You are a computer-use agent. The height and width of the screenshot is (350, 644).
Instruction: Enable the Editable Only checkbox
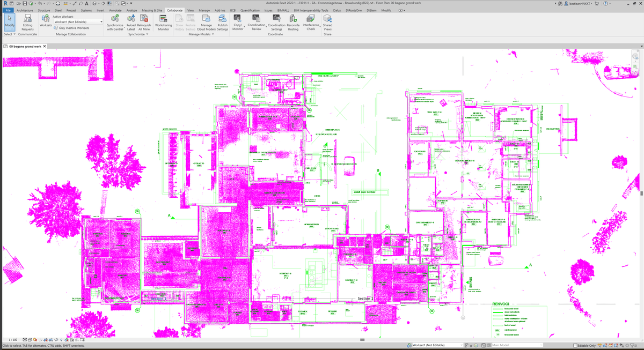coord(575,345)
